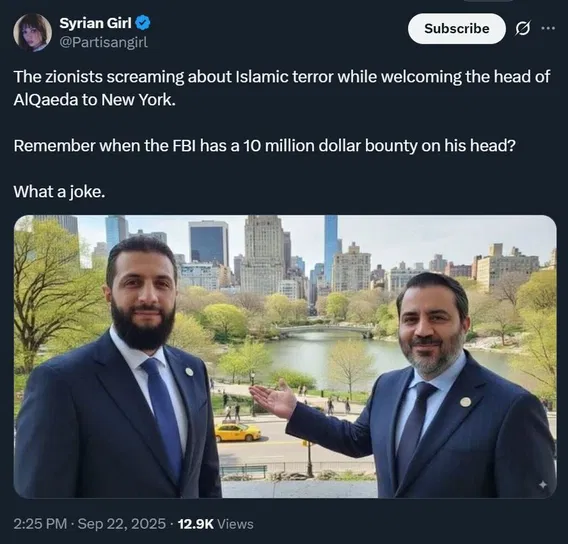Click the yellow taxi in the photo
Viewport: 568px width, 544px height.
coord(237,432)
